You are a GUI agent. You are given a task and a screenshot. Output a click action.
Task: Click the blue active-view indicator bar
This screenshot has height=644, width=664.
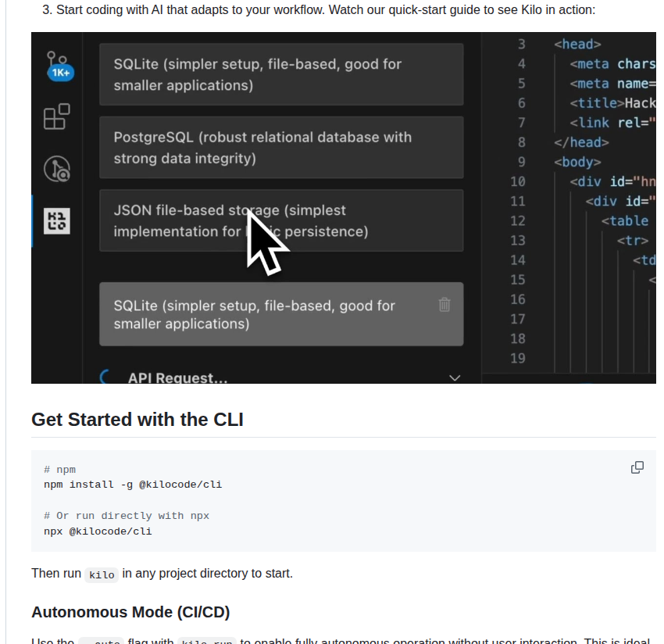click(33, 221)
